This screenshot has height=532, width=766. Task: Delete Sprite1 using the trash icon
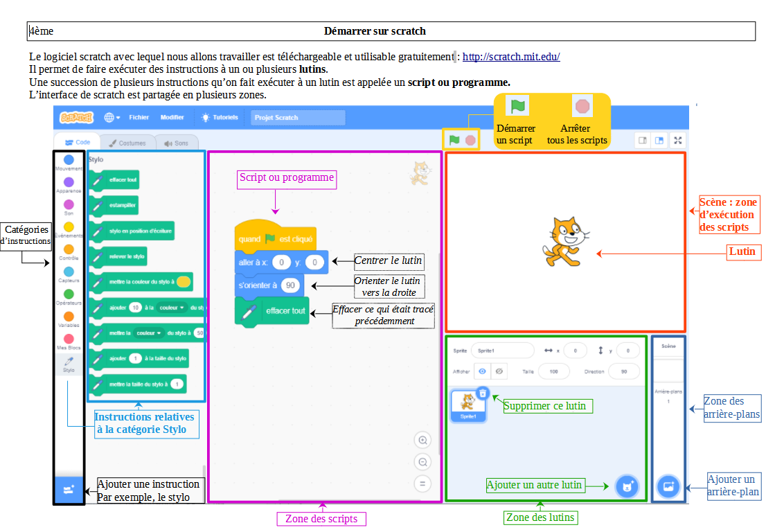[x=483, y=393]
